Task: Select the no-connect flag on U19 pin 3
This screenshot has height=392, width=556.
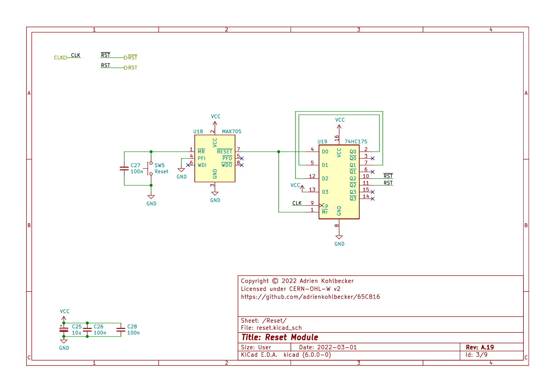Action: [x=373, y=159]
